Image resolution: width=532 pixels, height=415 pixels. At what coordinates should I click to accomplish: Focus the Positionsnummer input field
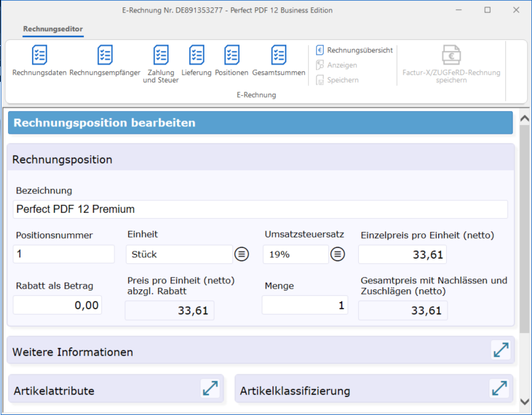[x=64, y=254]
